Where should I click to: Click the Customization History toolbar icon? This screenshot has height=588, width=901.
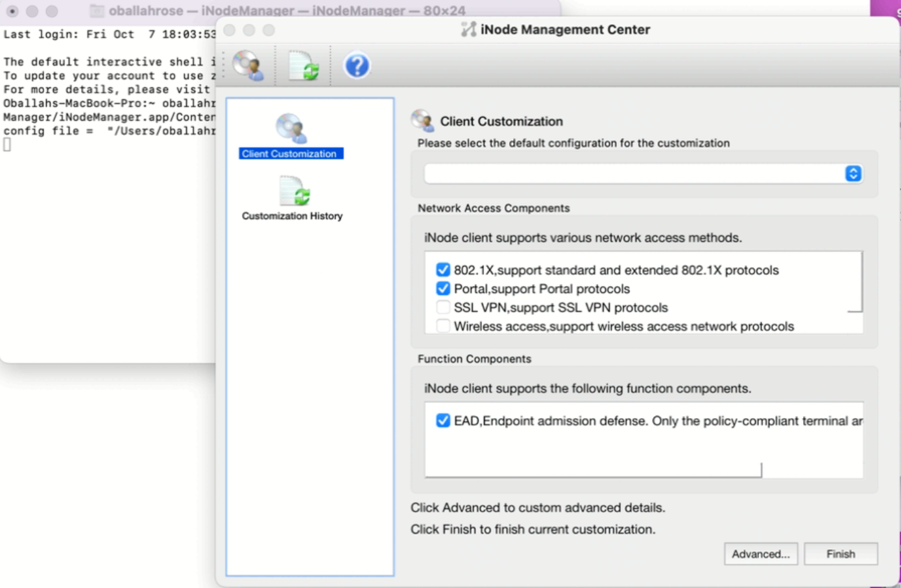tap(304, 65)
